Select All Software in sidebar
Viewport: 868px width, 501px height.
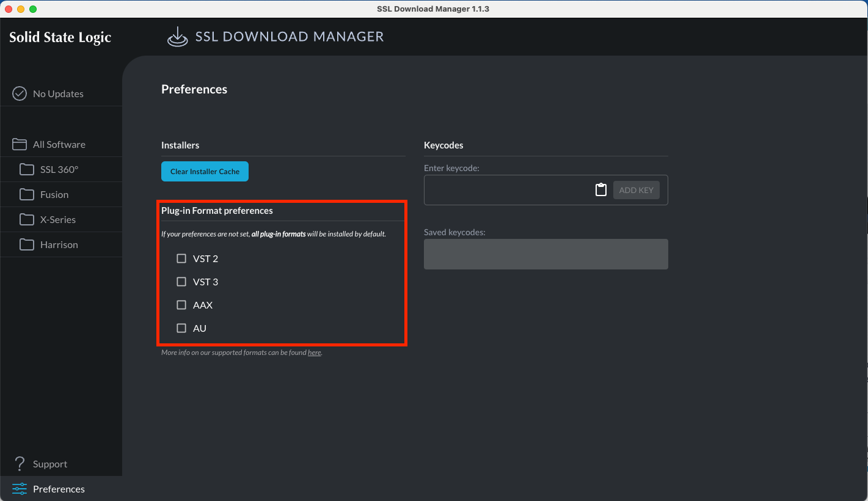point(61,144)
